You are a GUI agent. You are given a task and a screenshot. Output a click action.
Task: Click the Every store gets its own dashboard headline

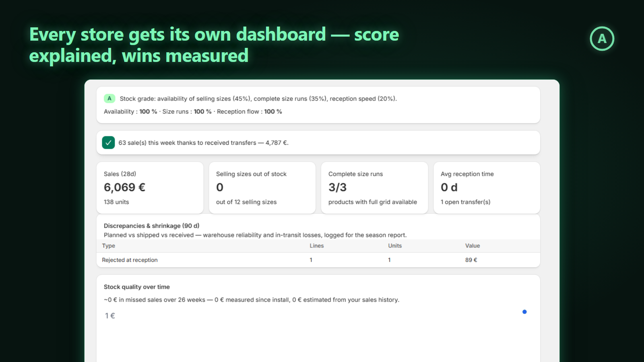click(x=214, y=45)
